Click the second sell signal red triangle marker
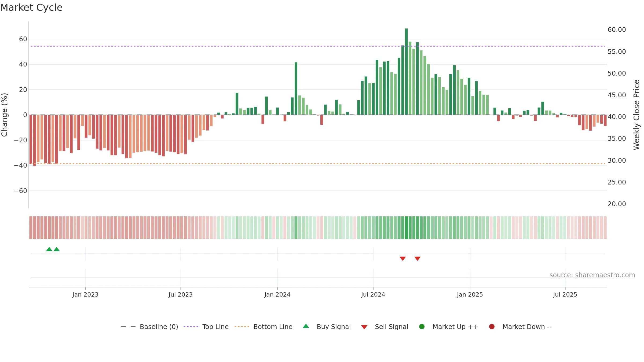 pyautogui.click(x=417, y=258)
